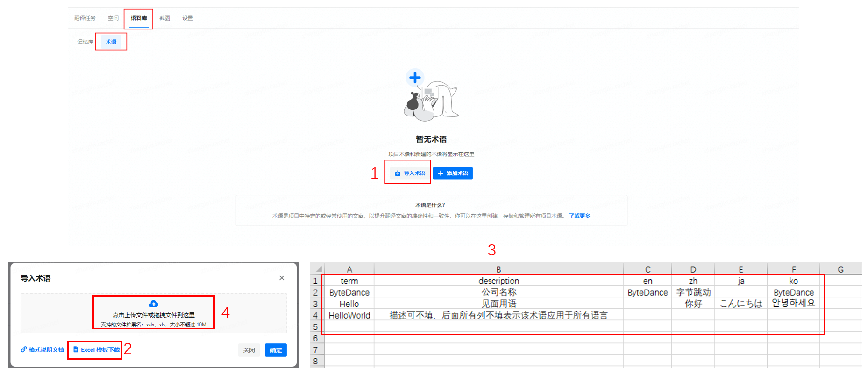This screenshot has height=377, width=868.
Task: Select the ByteDance cell in column A
Action: coord(349,292)
